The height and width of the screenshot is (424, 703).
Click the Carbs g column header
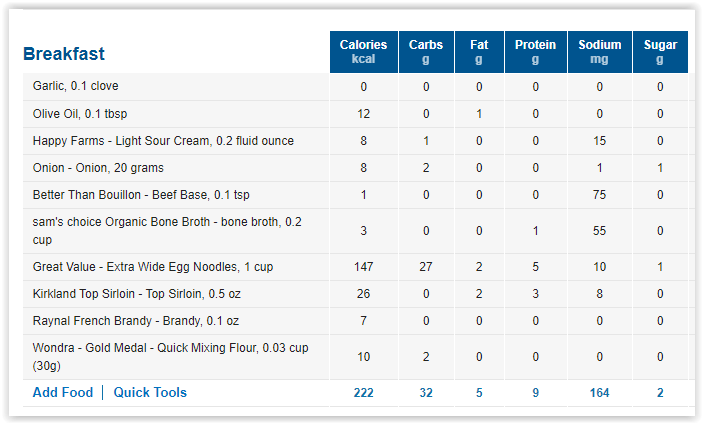426,52
